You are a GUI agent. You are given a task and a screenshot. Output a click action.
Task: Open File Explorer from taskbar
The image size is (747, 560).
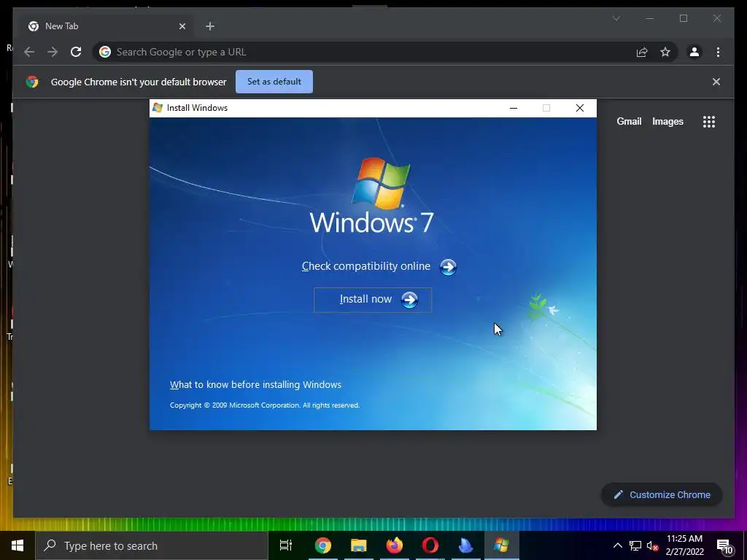coord(358,545)
